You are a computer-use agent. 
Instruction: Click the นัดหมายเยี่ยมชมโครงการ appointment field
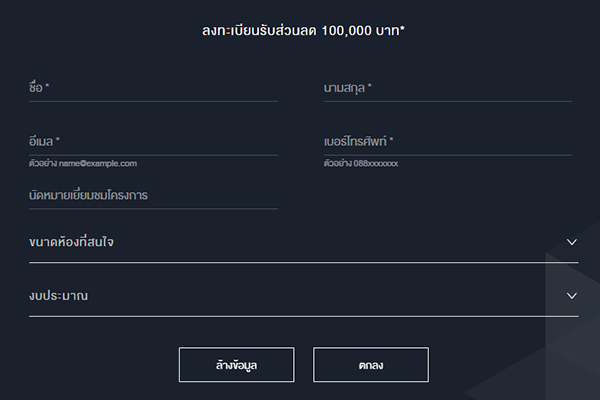[x=153, y=195]
